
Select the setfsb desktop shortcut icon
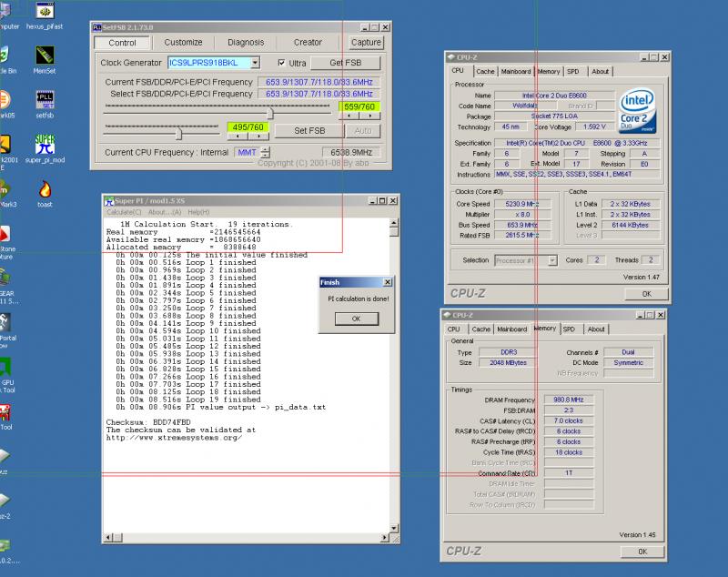pos(45,100)
